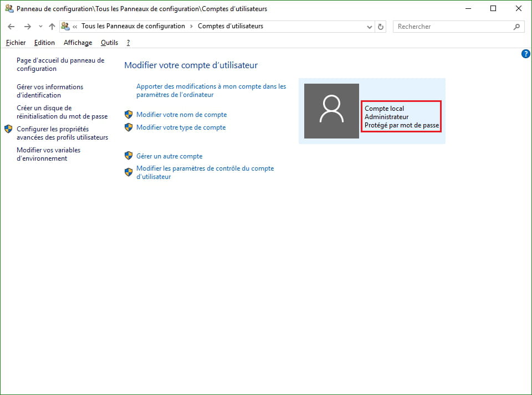Click 'Modifier votre nom de compte' link

[x=181, y=115]
